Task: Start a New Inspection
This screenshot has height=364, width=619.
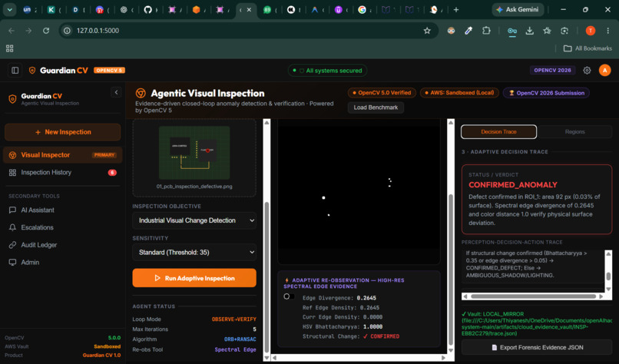Action: click(x=62, y=132)
